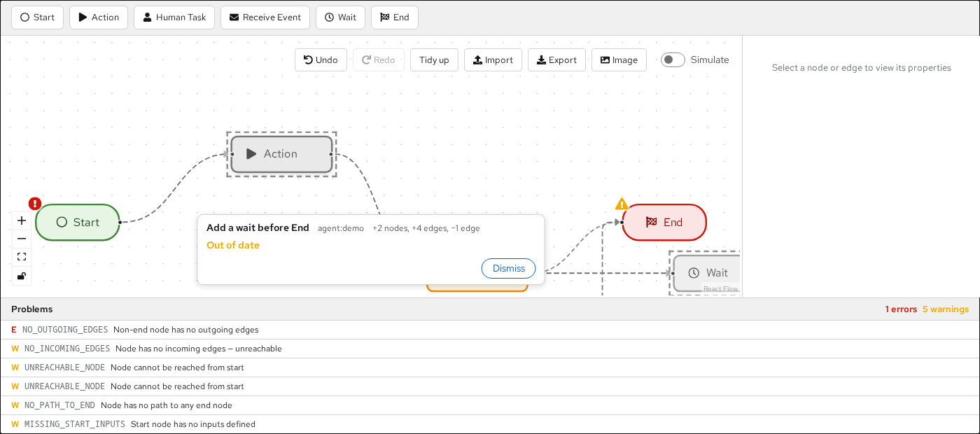Open the MISSING_START_INPUTS warning row
Viewport: 980px width, 434px height.
490,424
